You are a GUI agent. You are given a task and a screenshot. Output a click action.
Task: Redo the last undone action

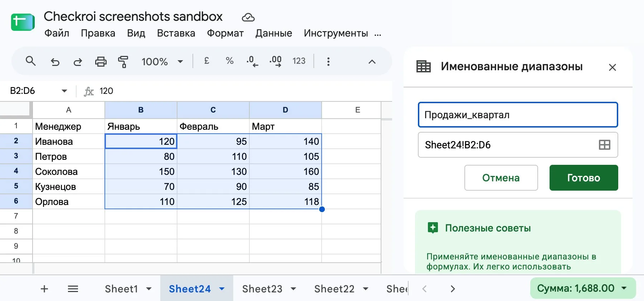(x=78, y=62)
